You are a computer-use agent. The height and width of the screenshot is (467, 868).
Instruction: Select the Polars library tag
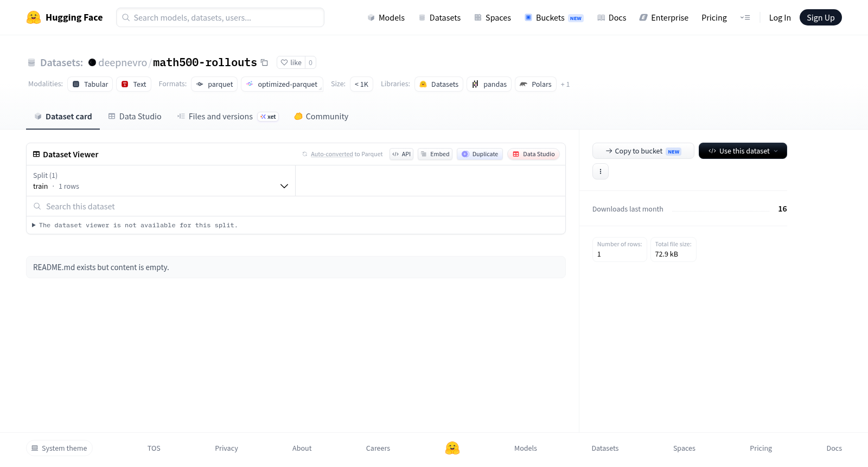point(535,84)
